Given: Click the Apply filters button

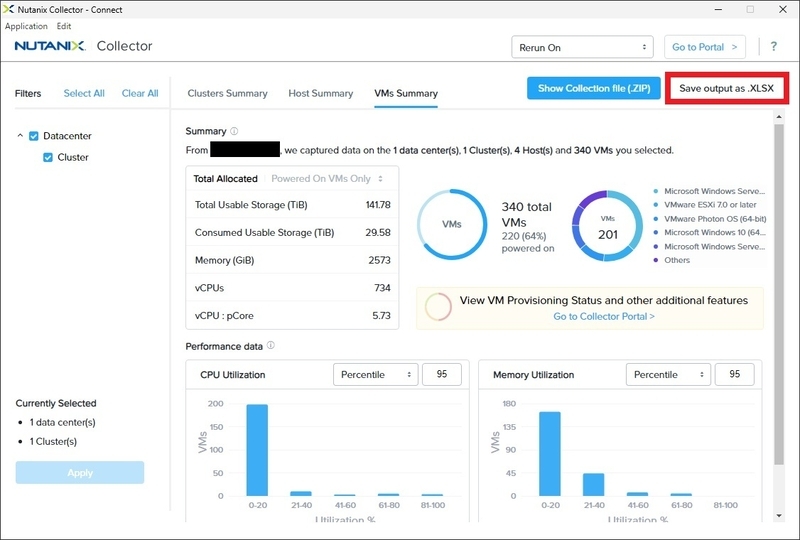Looking at the screenshot, I should coord(80,473).
